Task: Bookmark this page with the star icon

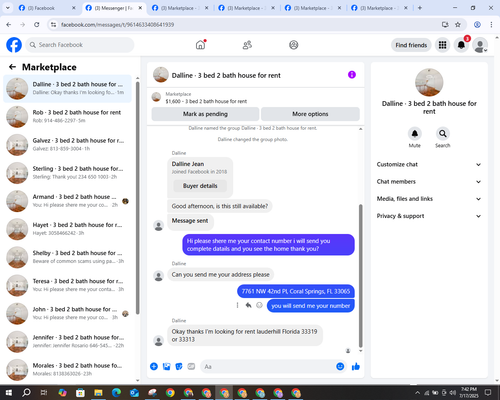Action: (458, 24)
